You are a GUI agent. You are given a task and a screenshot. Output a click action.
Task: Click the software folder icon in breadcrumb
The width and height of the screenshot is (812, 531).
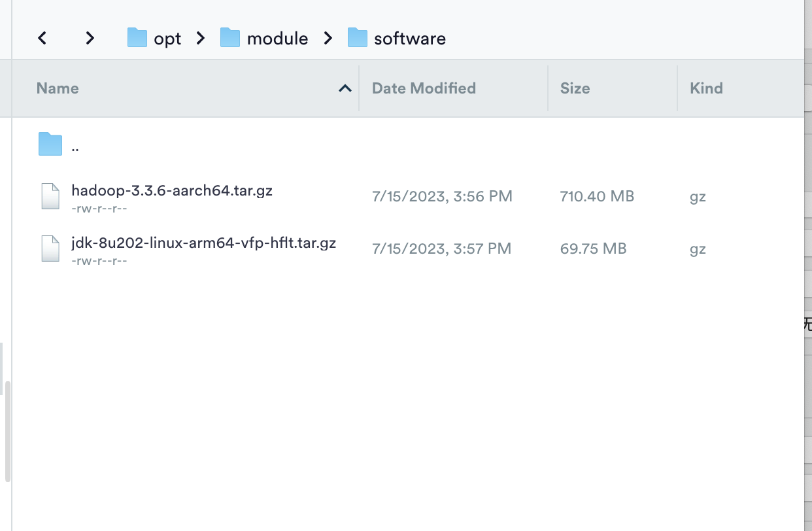358,38
